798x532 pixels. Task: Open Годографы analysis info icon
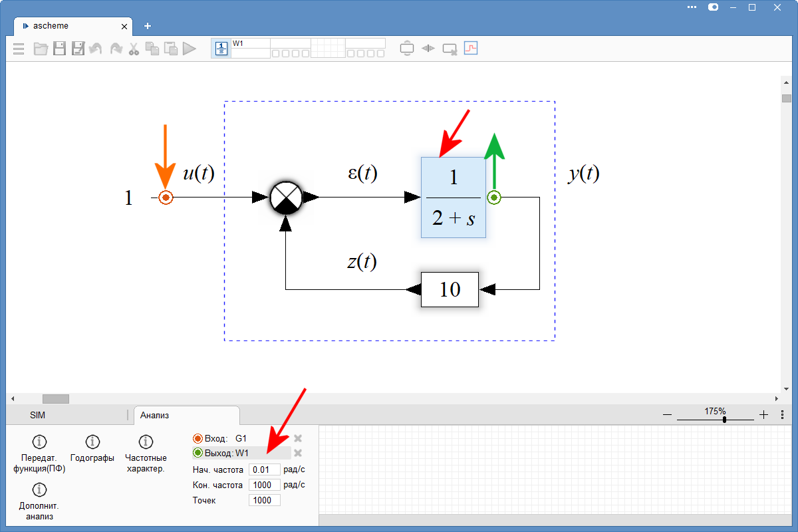pos(92,442)
